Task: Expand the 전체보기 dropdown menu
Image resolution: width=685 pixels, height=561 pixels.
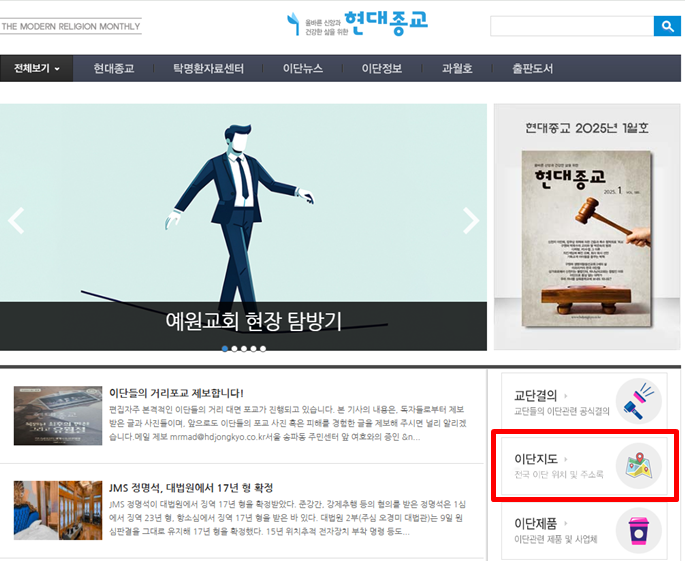Action: pyautogui.click(x=37, y=69)
